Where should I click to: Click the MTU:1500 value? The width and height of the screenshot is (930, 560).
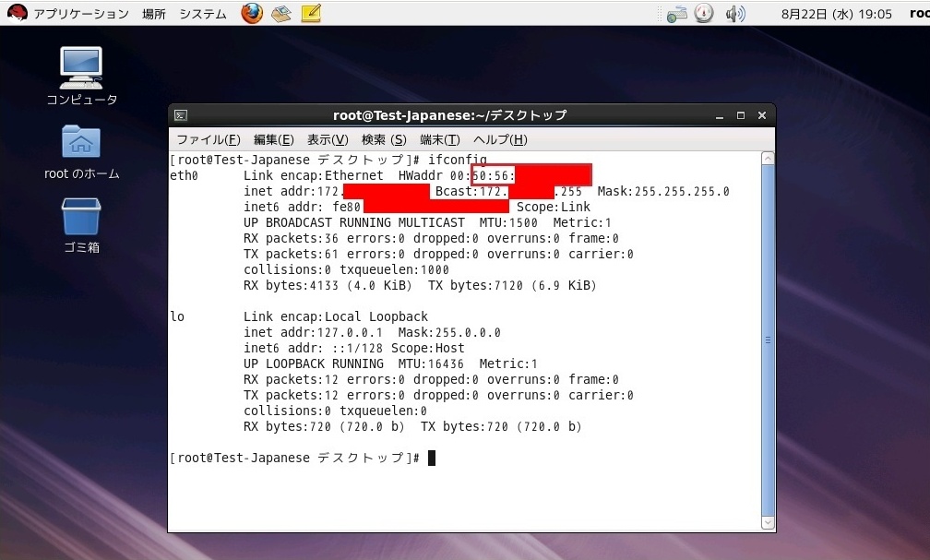[508, 223]
